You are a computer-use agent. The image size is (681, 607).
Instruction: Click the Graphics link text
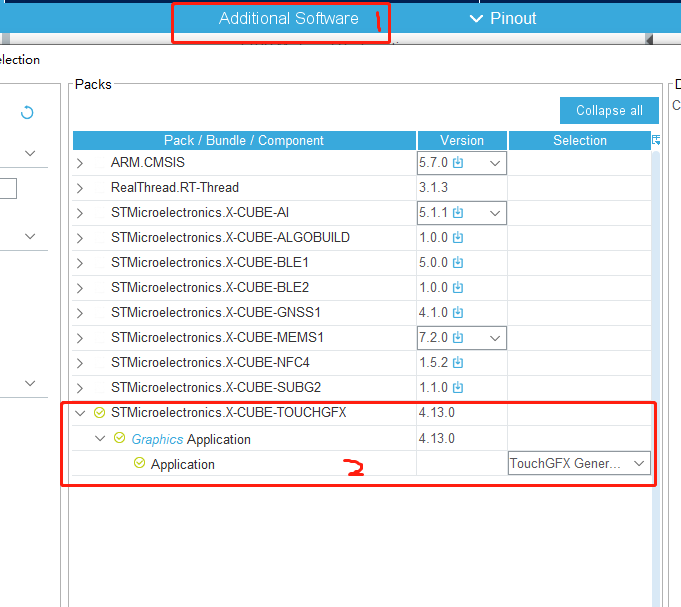157,439
